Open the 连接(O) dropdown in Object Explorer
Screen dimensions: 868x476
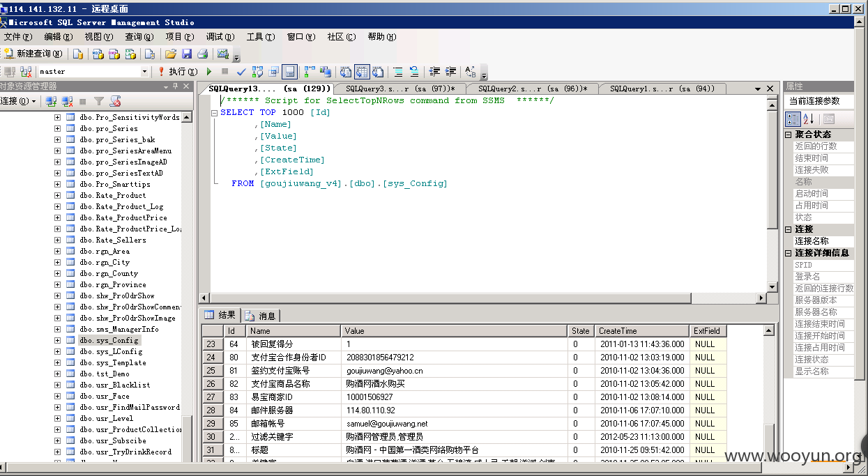19,101
